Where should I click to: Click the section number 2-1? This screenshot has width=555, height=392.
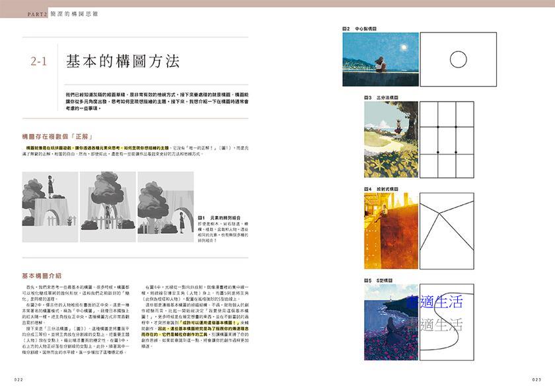(39, 62)
